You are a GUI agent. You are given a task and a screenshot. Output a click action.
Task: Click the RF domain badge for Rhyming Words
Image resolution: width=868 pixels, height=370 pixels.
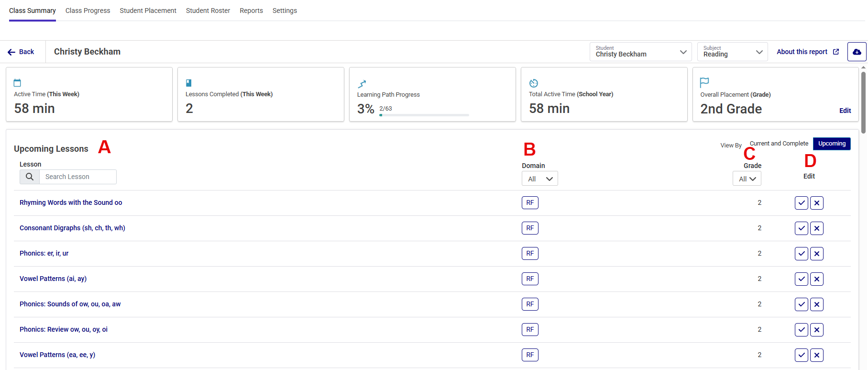pyautogui.click(x=530, y=203)
